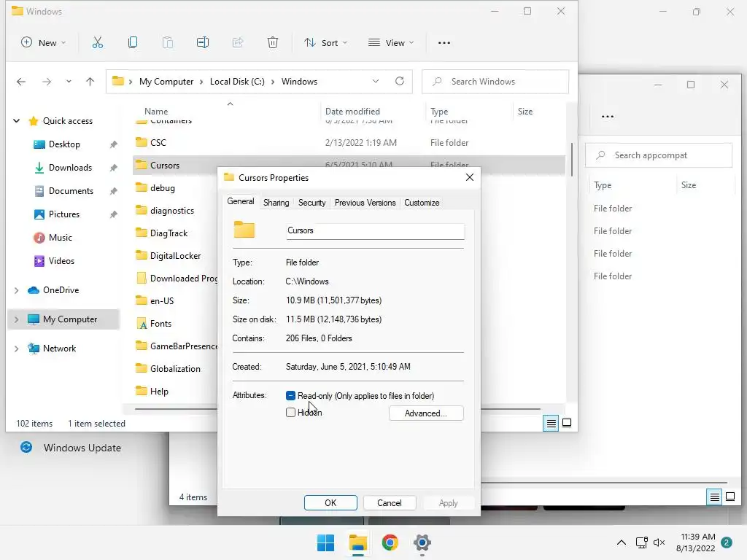This screenshot has width=747, height=560.
Task: Select the debug folder
Action: click(x=163, y=188)
